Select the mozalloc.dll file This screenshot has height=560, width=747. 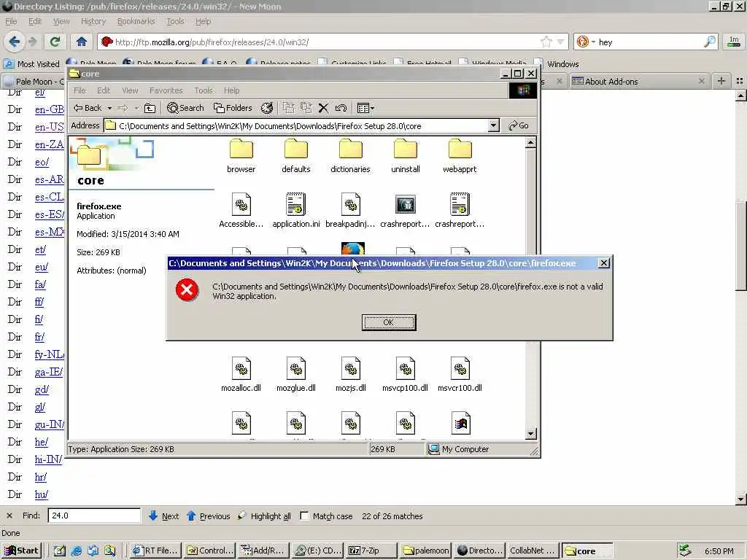[241, 374]
